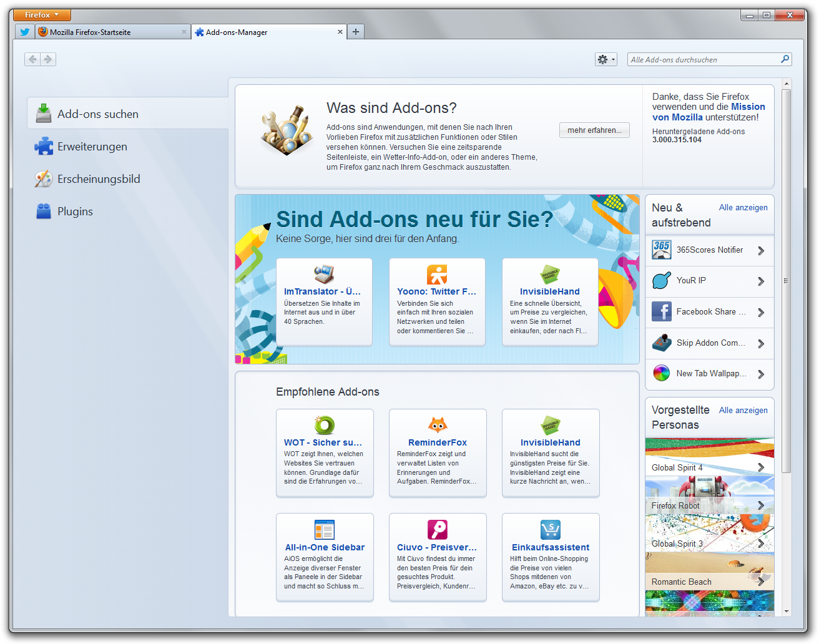Image resolution: width=819 pixels, height=644 pixels.
Task: Click the Yoono Twitter add-on icon
Action: point(437,274)
